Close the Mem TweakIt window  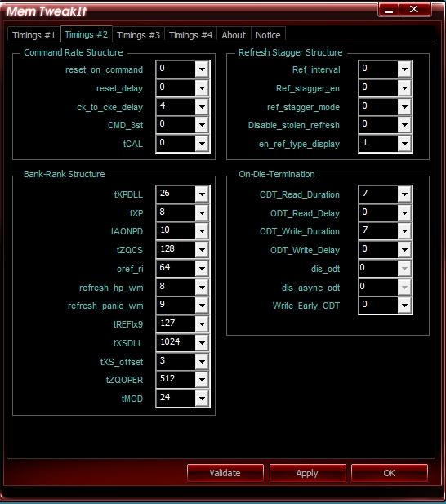(x=414, y=10)
